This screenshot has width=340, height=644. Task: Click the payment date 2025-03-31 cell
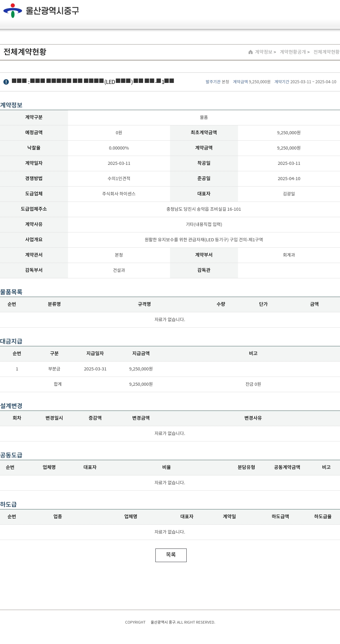(95, 369)
